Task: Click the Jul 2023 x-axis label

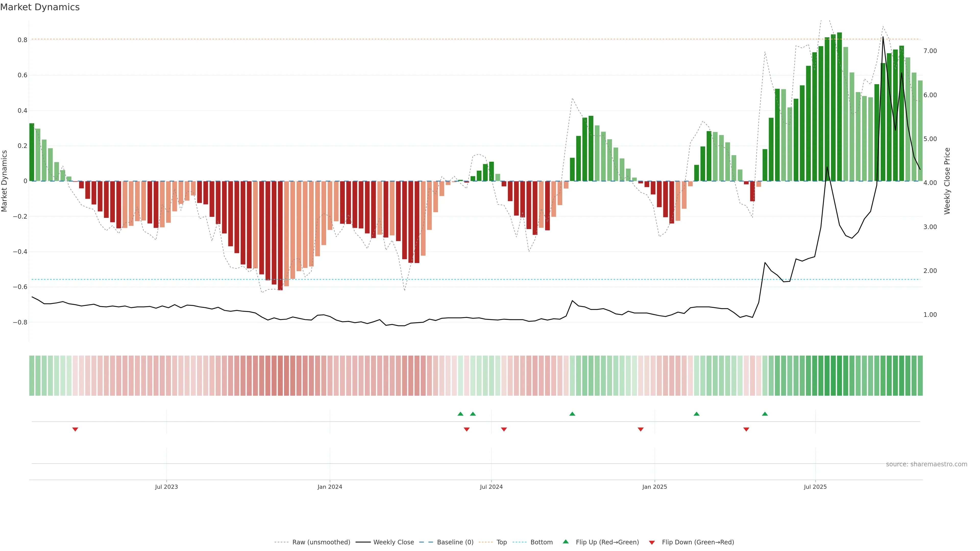Action: pyautogui.click(x=166, y=487)
